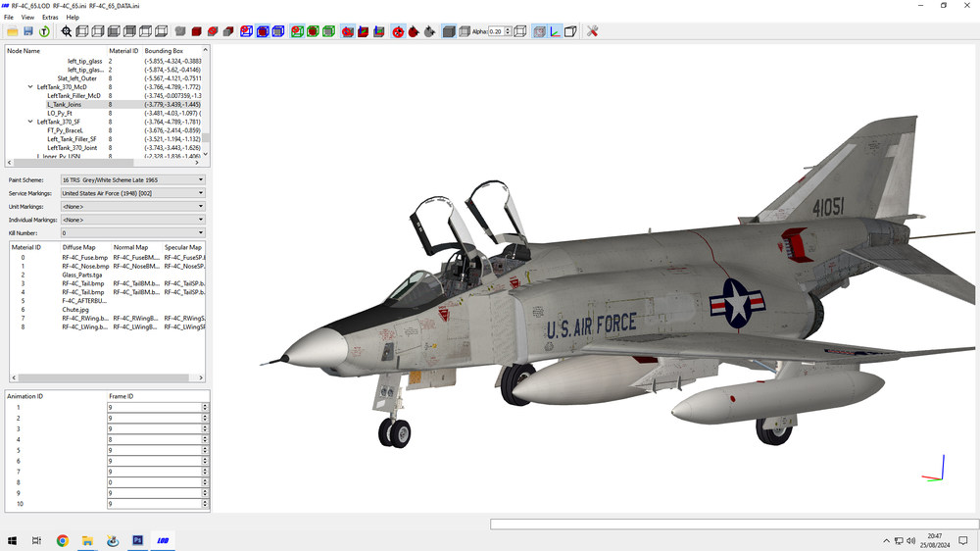Image resolution: width=980 pixels, height=551 pixels.
Task: Toggle the wireframe cube button right of Alpha
Action: click(x=520, y=31)
